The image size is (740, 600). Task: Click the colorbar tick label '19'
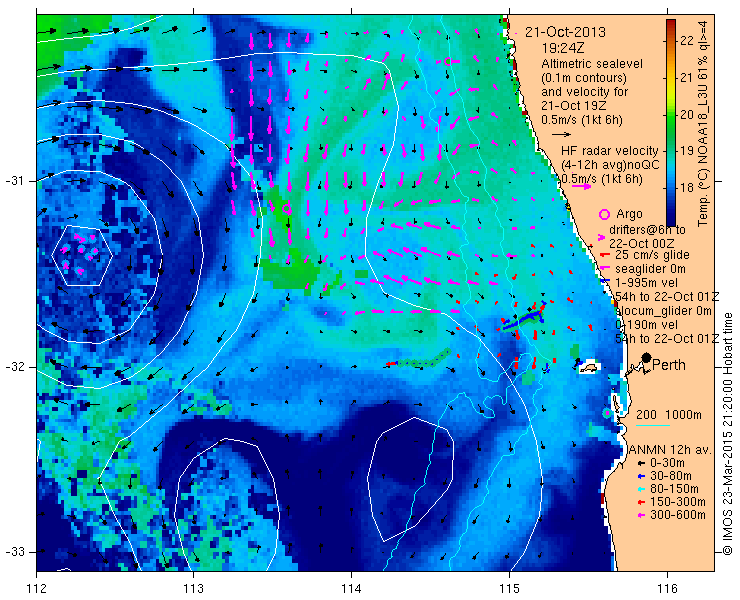pos(687,151)
